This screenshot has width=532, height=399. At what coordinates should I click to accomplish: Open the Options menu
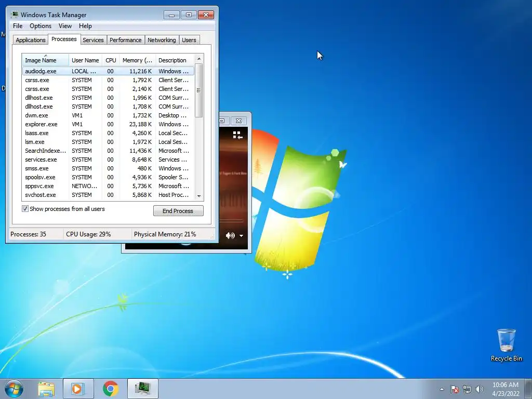(x=41, y=26)
